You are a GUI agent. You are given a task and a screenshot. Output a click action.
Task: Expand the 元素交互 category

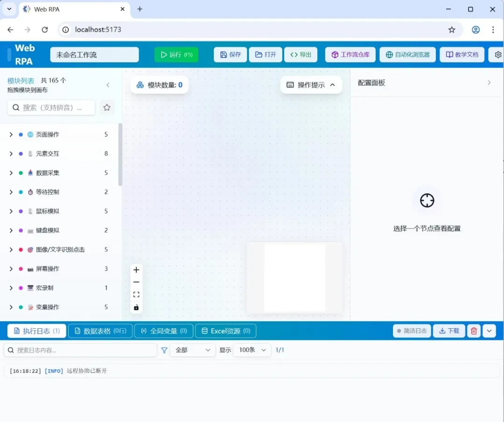click(x=11, y=154)
